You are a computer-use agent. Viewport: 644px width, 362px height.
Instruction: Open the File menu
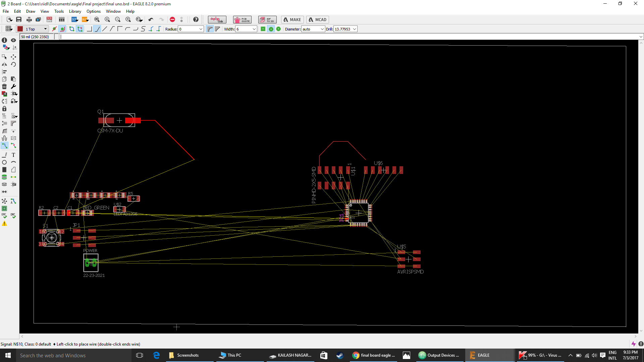pyautogui.click(x=6, y=11)
